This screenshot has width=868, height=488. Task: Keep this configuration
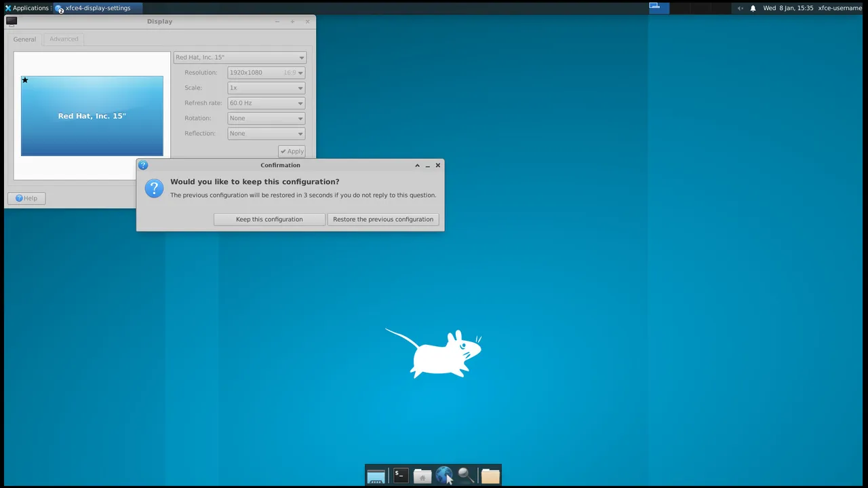click(x=269, y=219)
